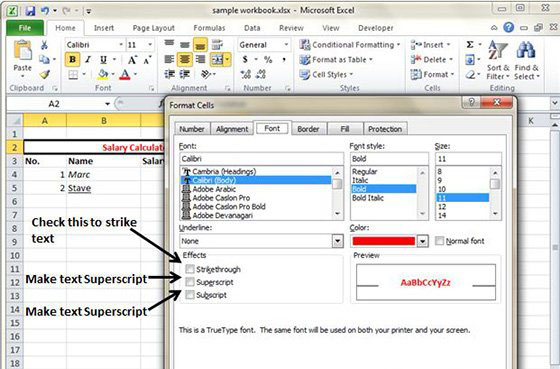Switch to the Border tab
The height and width of the screenshot is (369, 560).
308,129
